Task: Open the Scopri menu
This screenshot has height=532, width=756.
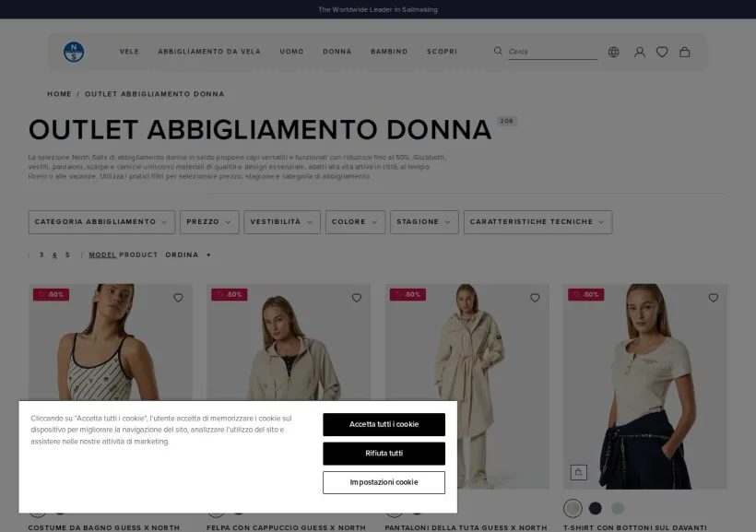Action: 442,52
